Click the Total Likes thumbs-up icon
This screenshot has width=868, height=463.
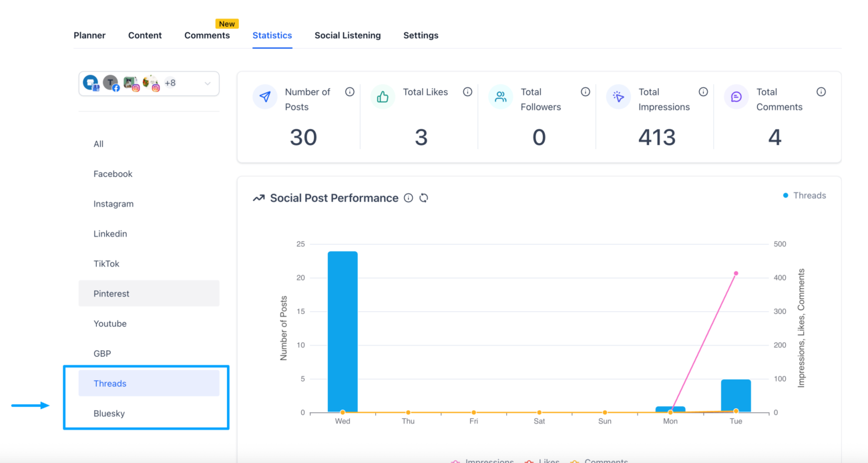click(383, 97)
